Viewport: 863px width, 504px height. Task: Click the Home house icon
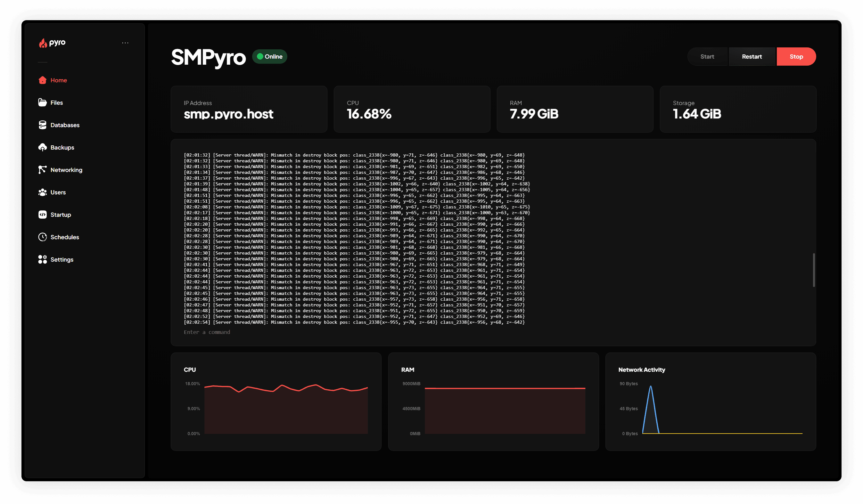click(x=43, y=80)
